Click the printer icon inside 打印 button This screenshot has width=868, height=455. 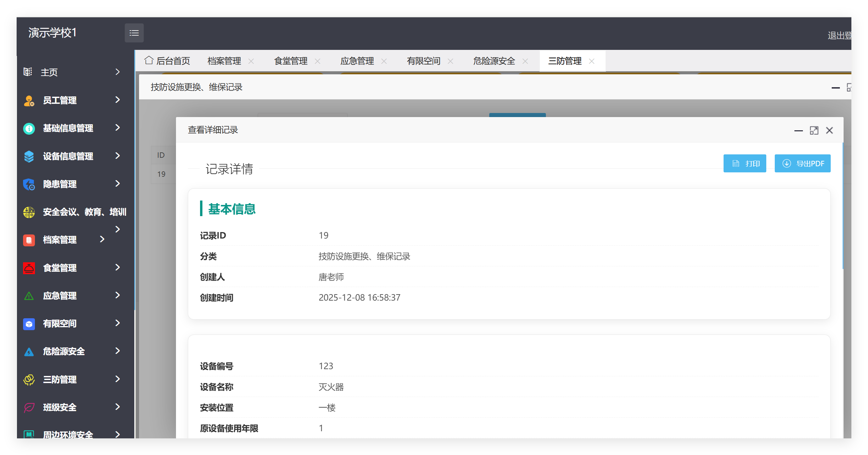[735, 163]
